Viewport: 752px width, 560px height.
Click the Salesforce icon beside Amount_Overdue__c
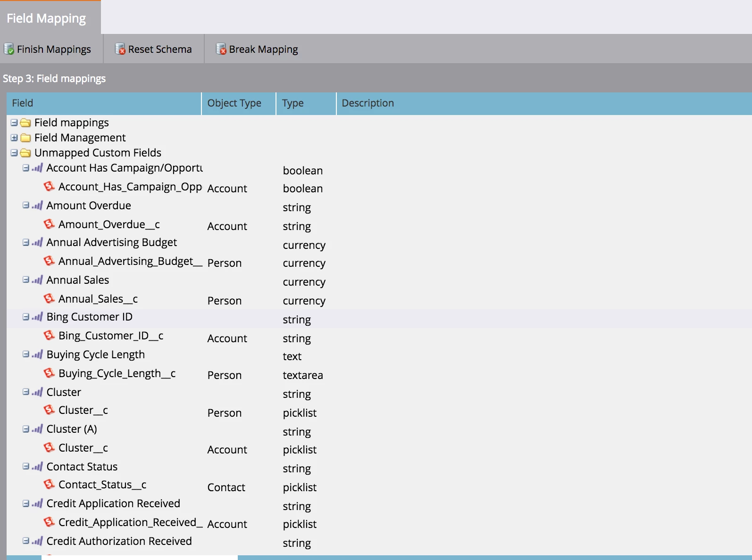click(x=49, y=224)
